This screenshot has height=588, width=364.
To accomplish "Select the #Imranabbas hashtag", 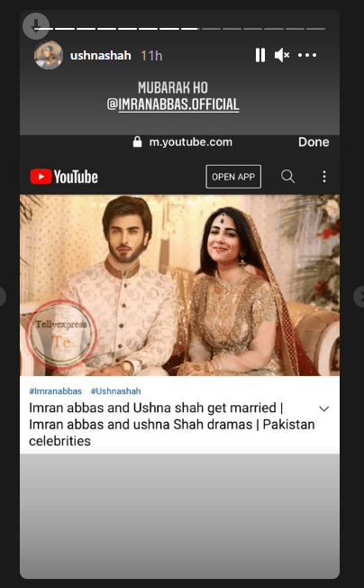I will coord(56,391).
